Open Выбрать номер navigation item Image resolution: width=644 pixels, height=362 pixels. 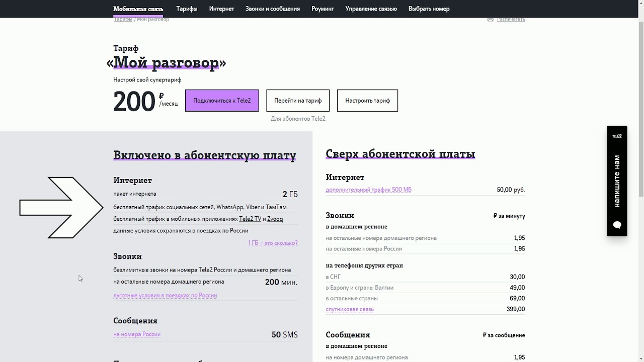point(429,9)
